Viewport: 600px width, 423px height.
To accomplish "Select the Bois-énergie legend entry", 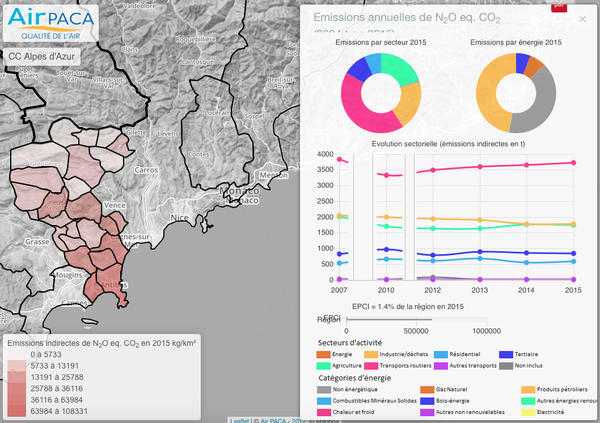I will [428, 400].
